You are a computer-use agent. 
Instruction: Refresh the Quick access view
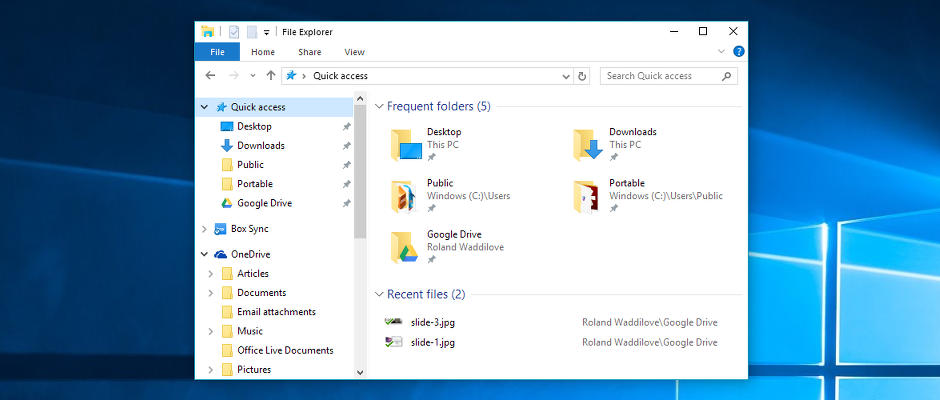(x=582, y=76)
